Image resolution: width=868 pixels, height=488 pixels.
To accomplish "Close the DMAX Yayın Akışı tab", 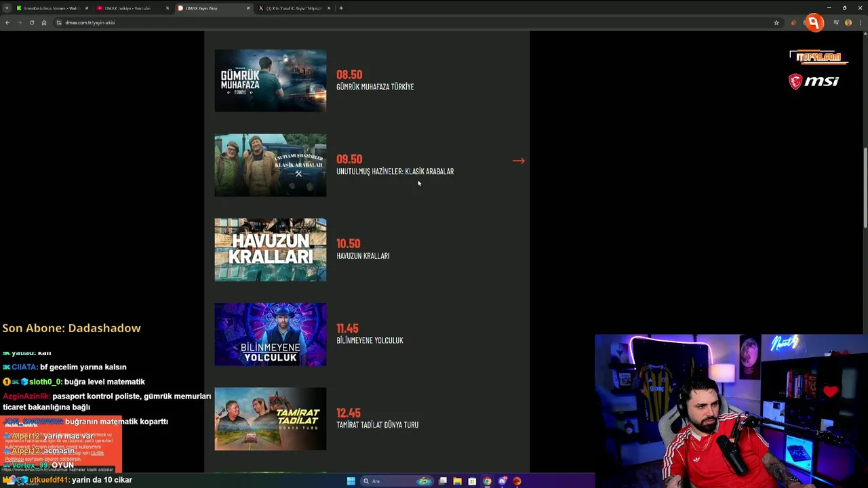I will pos(248,8).
